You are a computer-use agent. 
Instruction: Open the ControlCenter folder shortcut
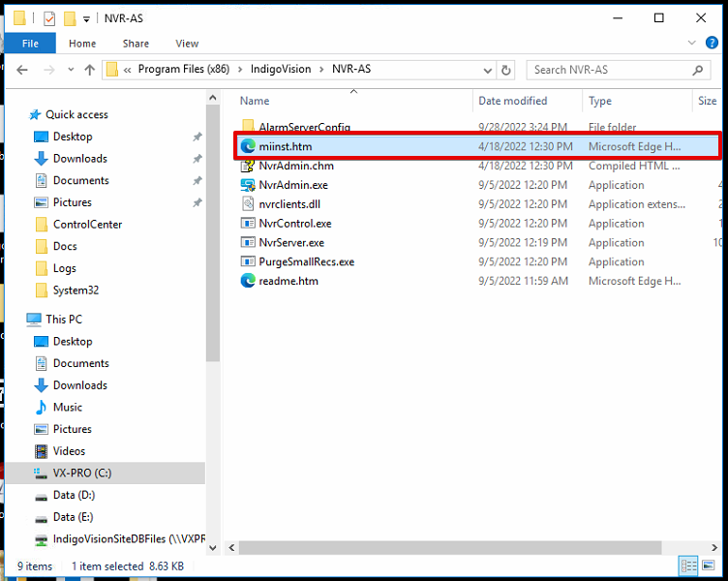tap(87, 225)
